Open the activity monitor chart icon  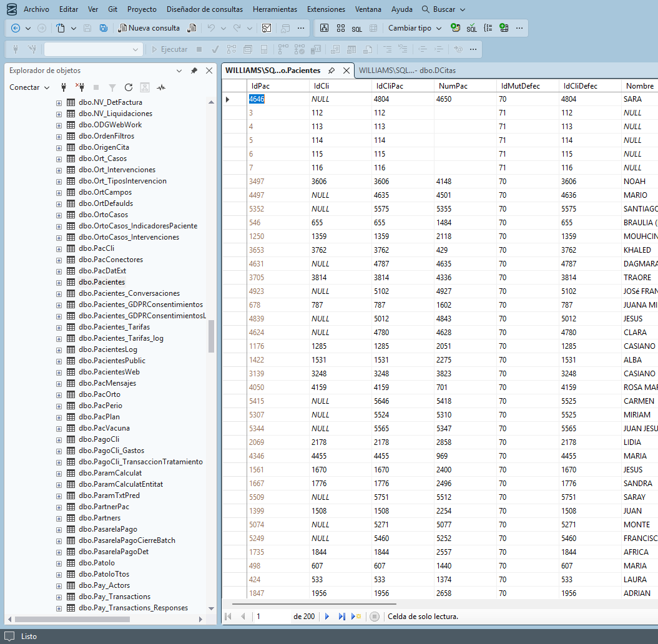point(267,28)
